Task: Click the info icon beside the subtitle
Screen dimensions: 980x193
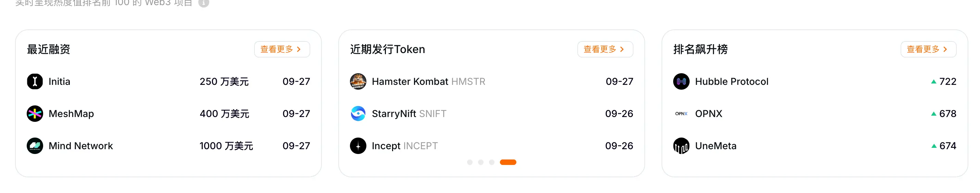Action: pos(204,3)
